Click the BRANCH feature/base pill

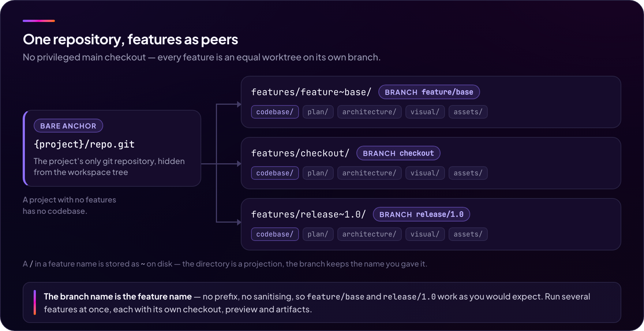coord(429,92)
